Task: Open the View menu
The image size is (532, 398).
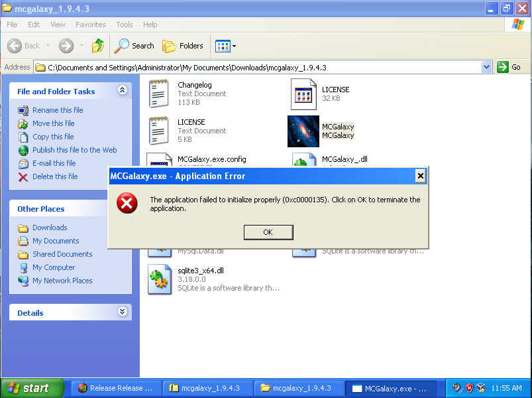Action: [x=58, y=25]
